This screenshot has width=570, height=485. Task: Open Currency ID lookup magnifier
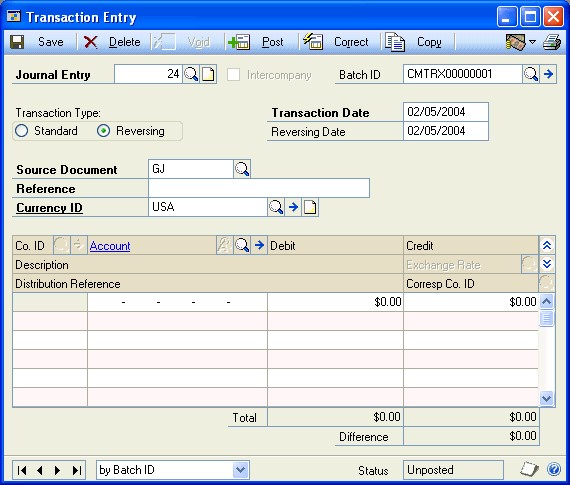276,207
